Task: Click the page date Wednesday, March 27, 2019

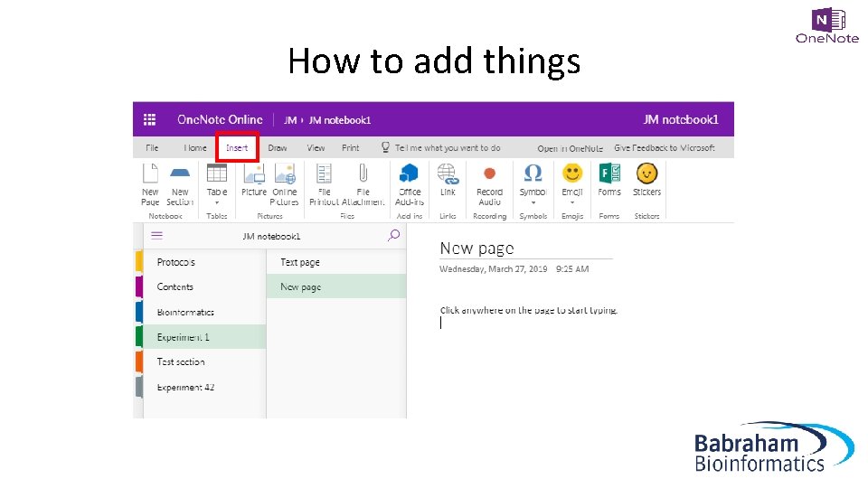Action: [x=494, y=269]
